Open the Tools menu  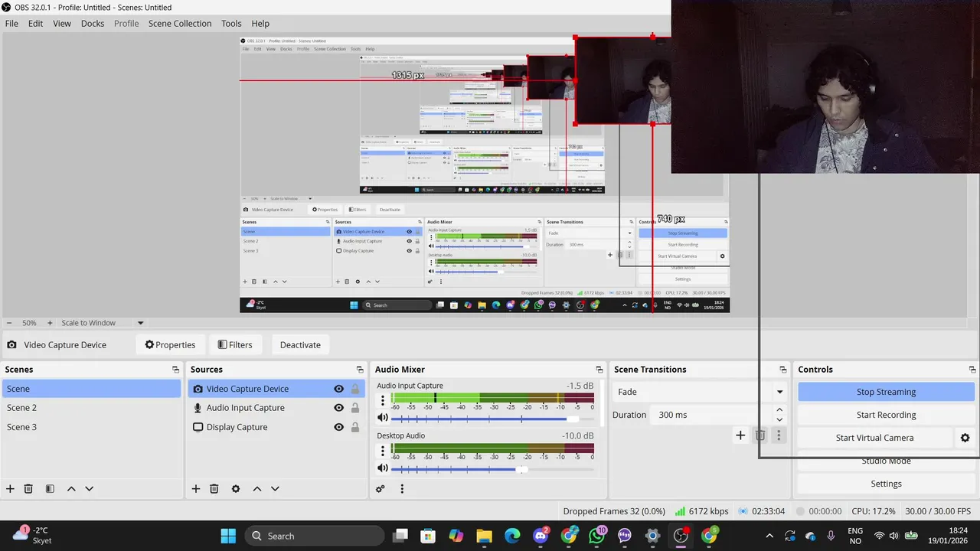tap(231, 24)
